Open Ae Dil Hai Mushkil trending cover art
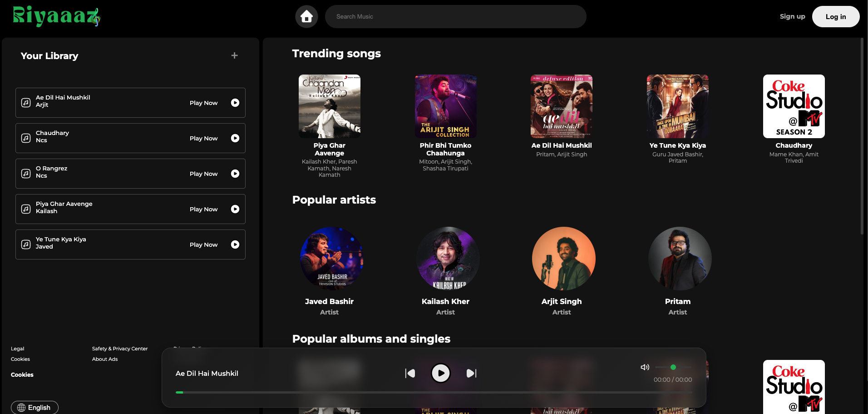 (562, 106)
